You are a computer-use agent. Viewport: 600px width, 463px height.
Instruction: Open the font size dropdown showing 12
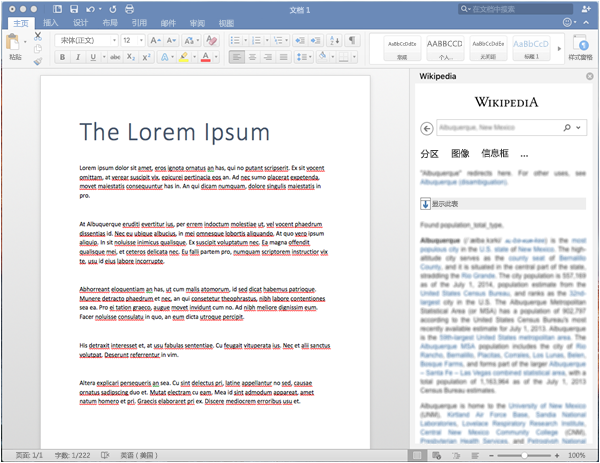tap(133, 40)
